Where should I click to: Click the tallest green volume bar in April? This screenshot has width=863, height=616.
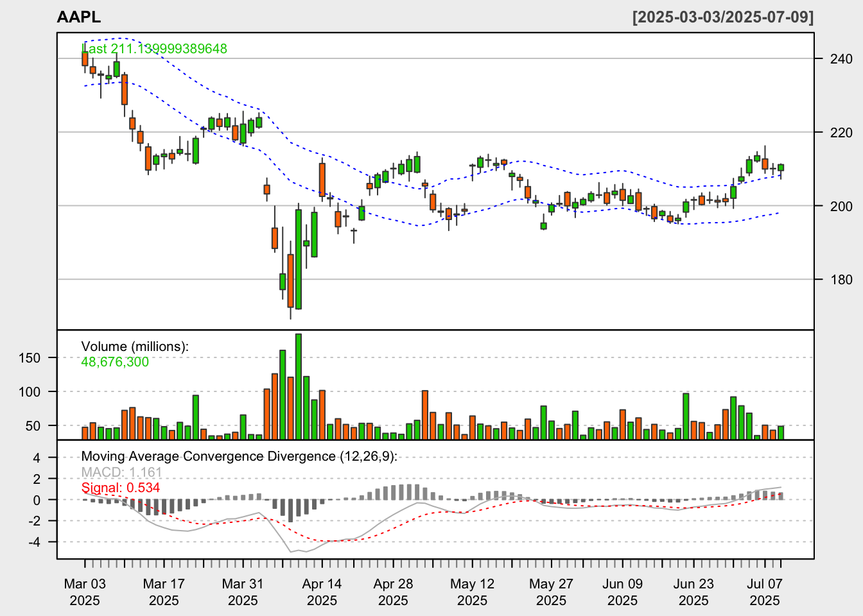(299, 386)
